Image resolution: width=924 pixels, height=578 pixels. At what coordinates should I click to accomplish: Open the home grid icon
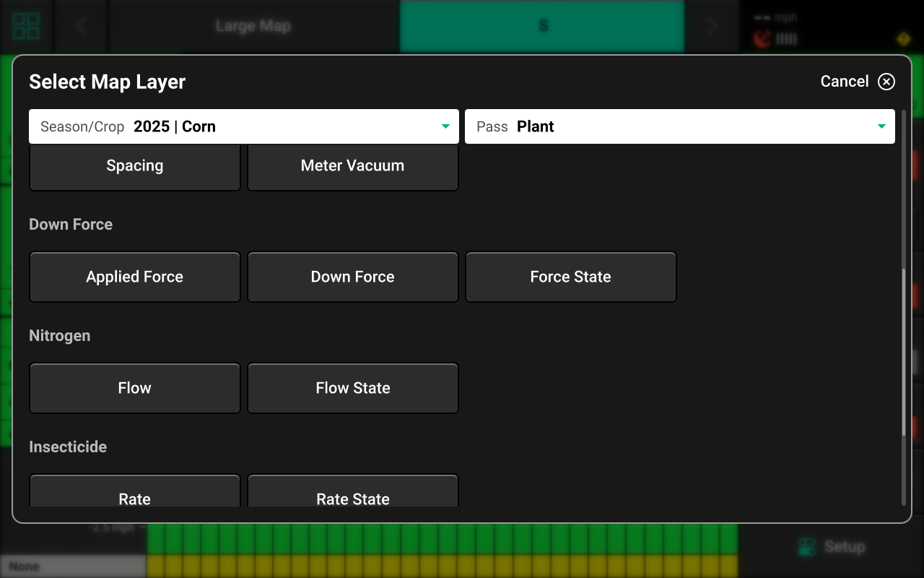pyautogui.click(x=27, y=26)
